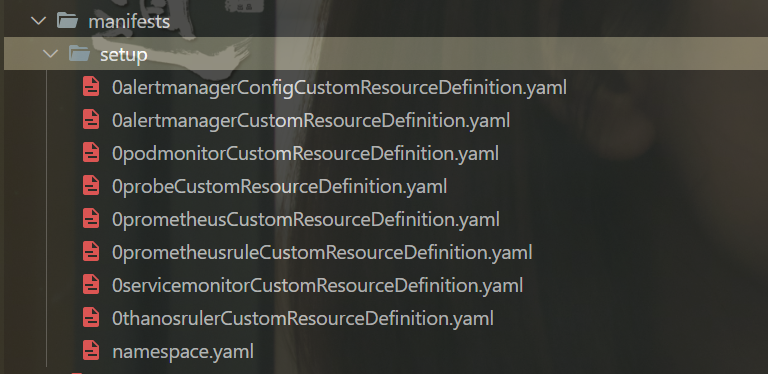Click the 0thanosrulerCustomResourceDefinition.yaml file icon
This screenshot has width=768, height=374.
point(91,319)
